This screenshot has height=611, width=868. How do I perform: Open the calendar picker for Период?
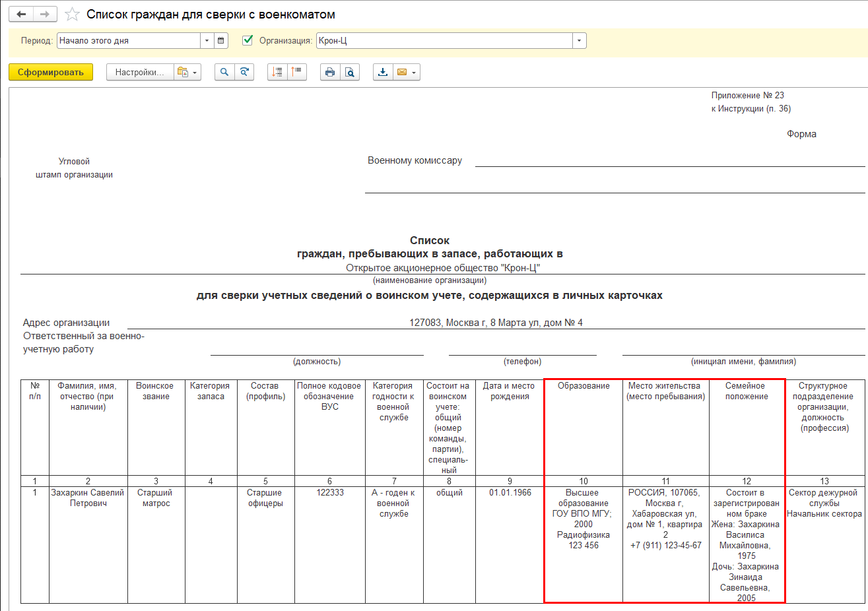(x=221, y=41)
